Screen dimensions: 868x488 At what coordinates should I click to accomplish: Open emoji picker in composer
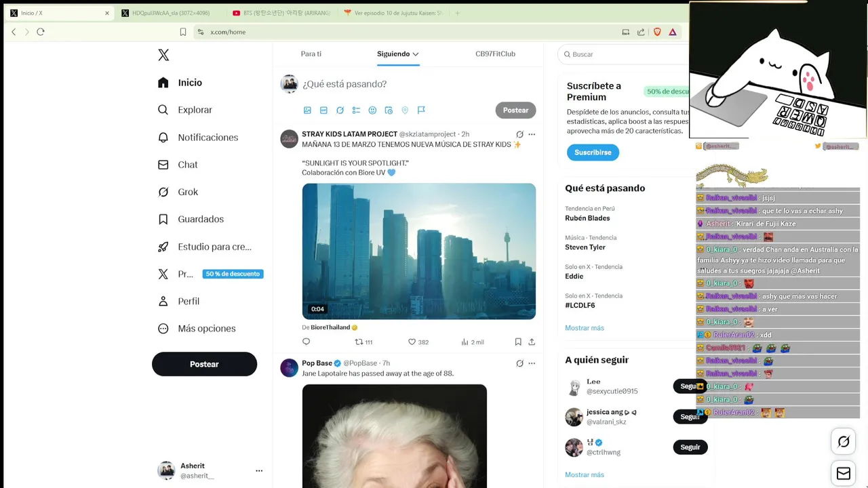point(372,110)
